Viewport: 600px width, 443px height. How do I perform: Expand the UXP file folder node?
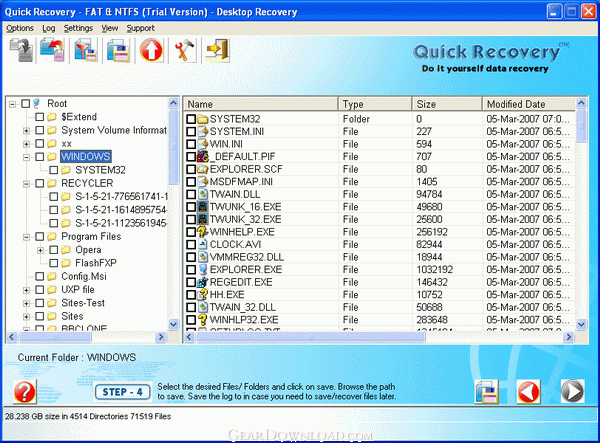click(x=26, y=290)
